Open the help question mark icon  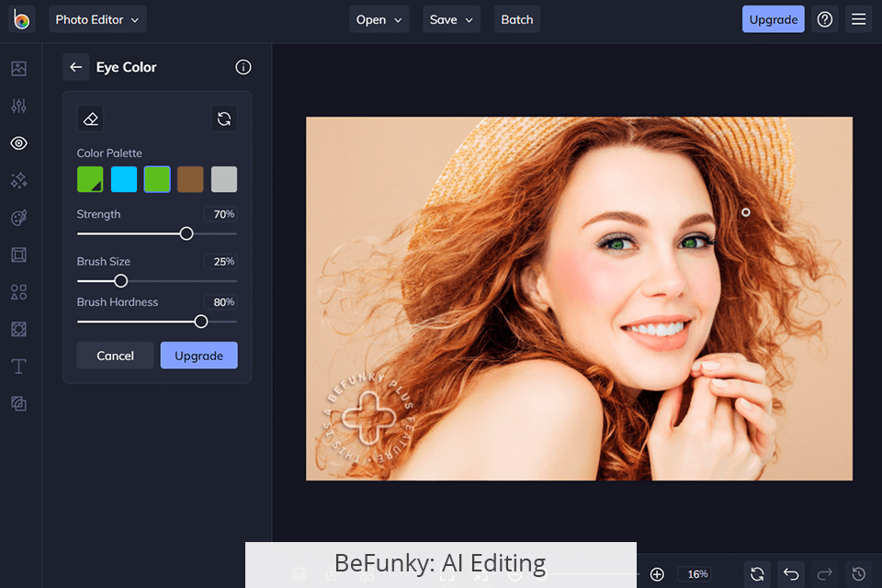[x=825, y=19]
